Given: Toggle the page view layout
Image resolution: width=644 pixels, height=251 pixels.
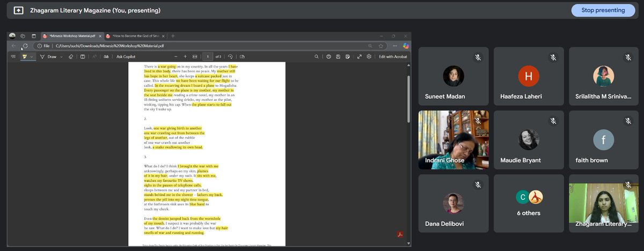Looking at the screenshot, I should point(242,56).
